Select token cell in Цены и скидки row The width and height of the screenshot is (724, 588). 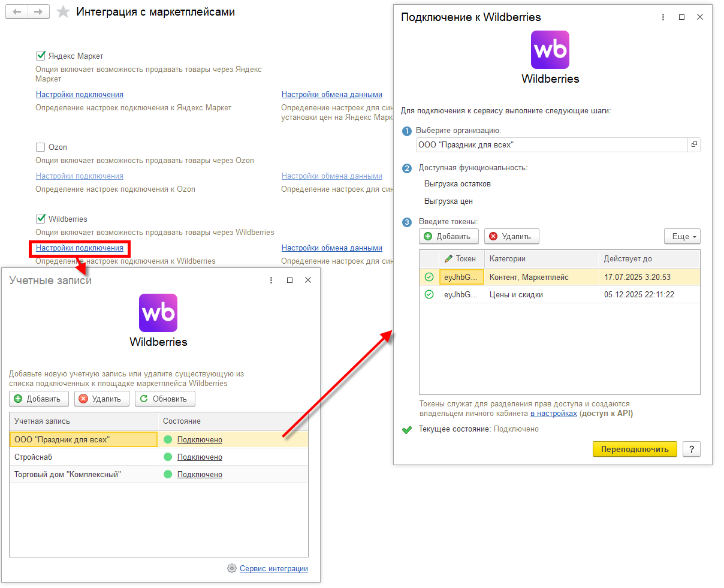(x=461, y=294)
